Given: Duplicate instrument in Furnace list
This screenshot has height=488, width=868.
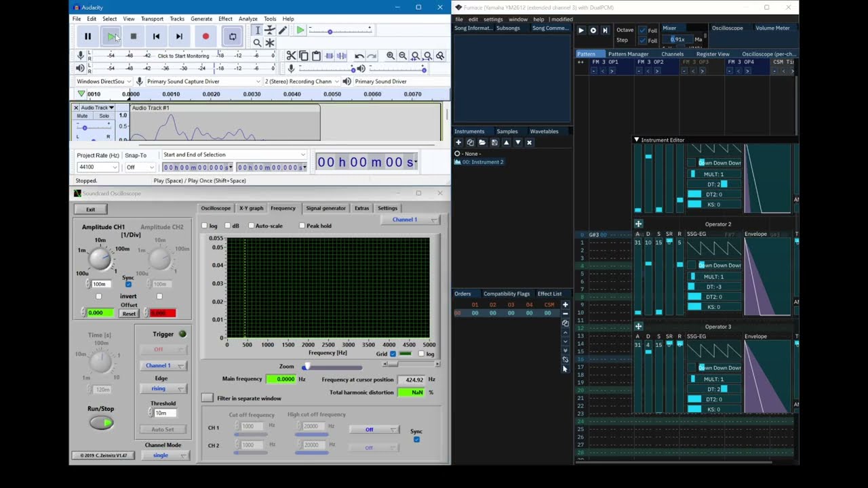Looking at the screenshot, I should pos(470,142).
